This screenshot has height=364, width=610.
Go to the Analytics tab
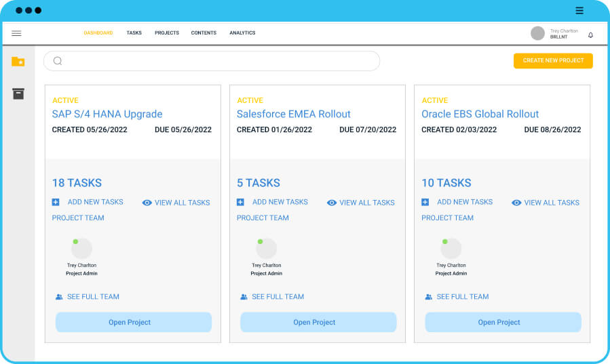pyautogui.click(x=242, y=33)
